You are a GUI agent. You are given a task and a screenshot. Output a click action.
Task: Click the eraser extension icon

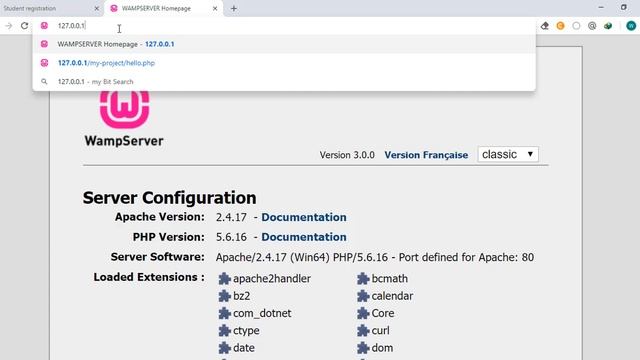point(544,26)
